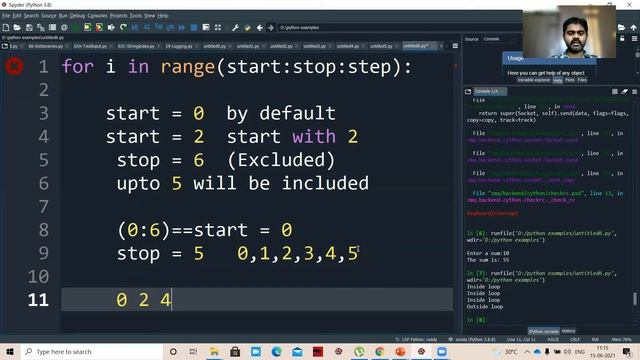Switch to the 19-Logging.py editor tab
This screenshot has height=360, width=640.
[179, 46]
